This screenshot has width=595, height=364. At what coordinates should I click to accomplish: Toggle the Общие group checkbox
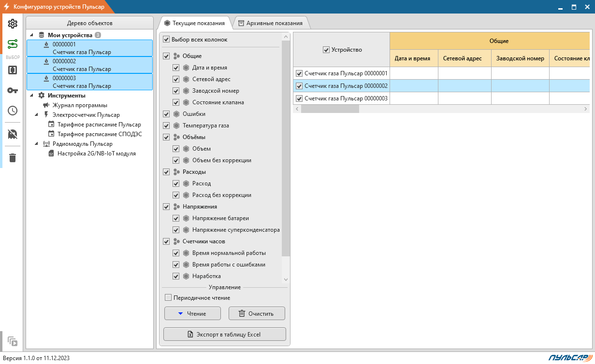pos(166,56)
